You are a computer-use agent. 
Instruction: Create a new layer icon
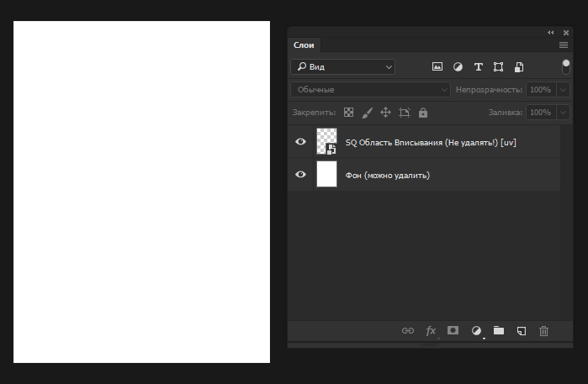tap(522, 330)
